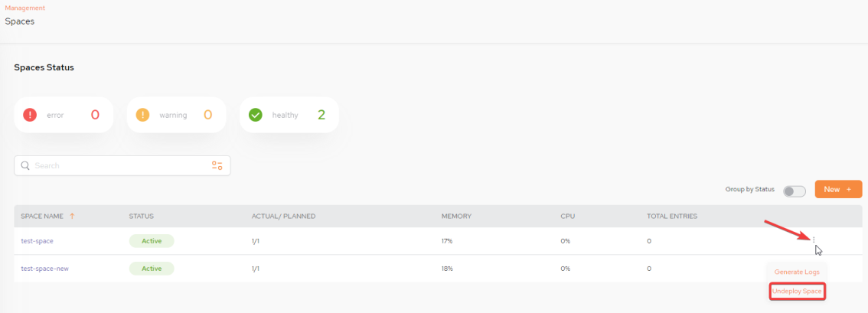Image resolution: width=868 pixels, height=313 pixels.
Task: Click the yellow warning status icon
Action: point(142,115)
